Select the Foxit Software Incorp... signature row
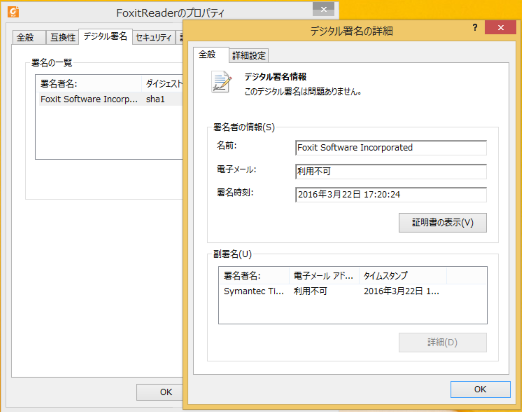This screenshot has height=412, width=522. tap(111, 99)
